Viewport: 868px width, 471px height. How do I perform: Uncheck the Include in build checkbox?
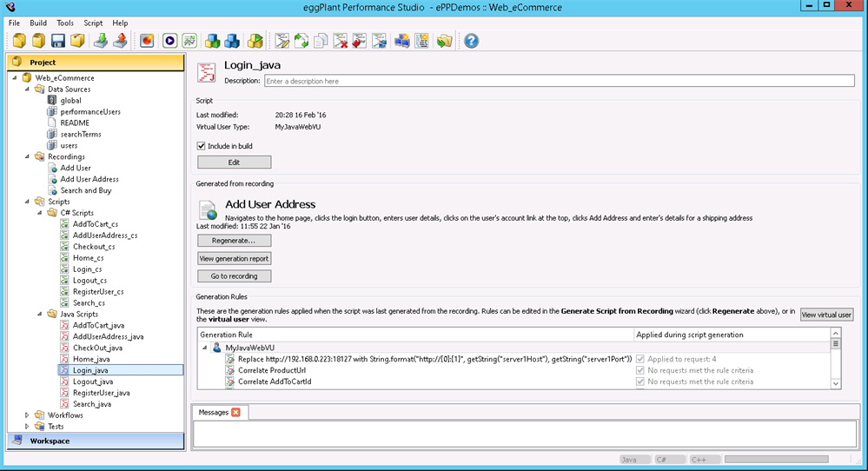pos(202,146)
